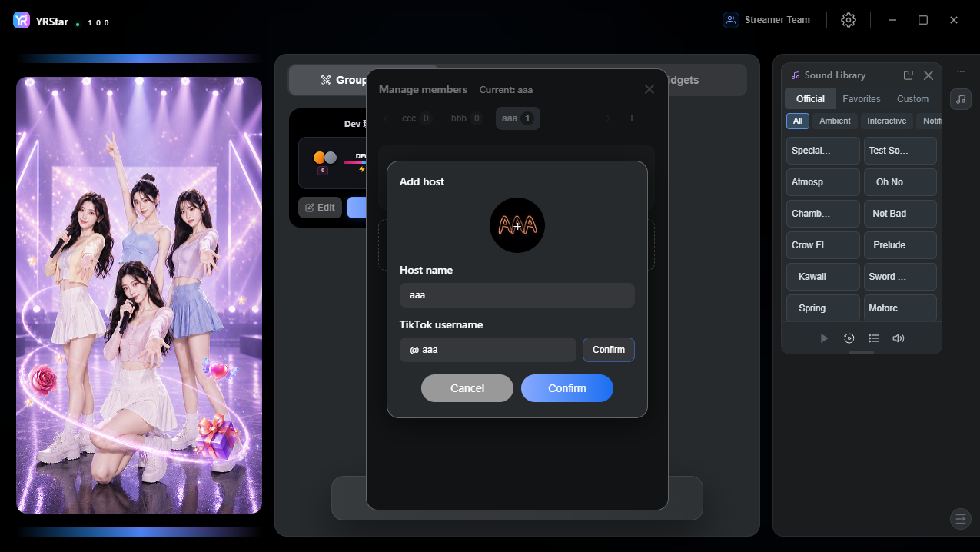Click the Sound Library music note icon

(x=796, y=75)
